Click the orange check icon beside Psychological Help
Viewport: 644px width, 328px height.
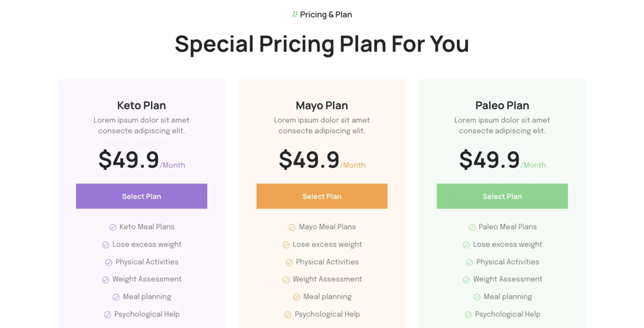(x=288, y=315)
